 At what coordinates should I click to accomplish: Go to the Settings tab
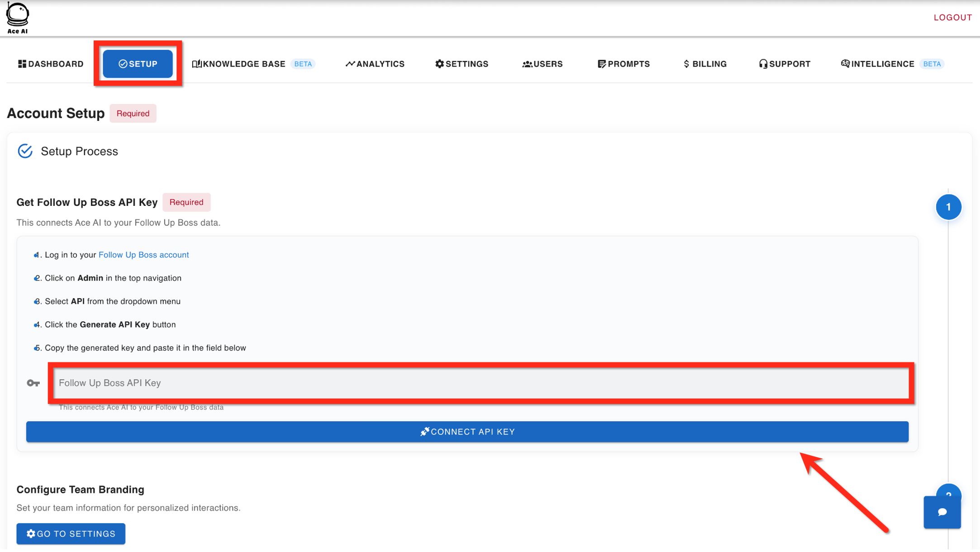coord(462,64)
